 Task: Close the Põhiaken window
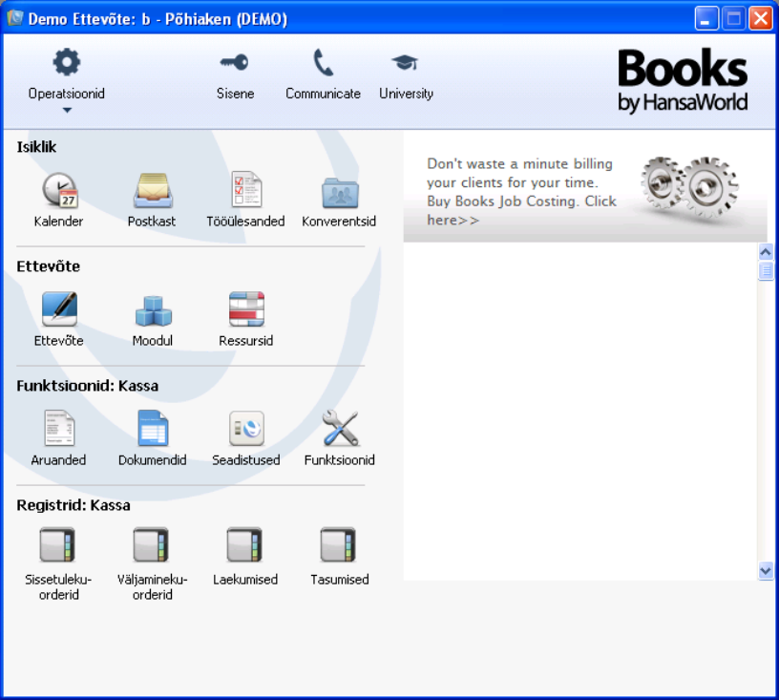(x=761, y=19)
